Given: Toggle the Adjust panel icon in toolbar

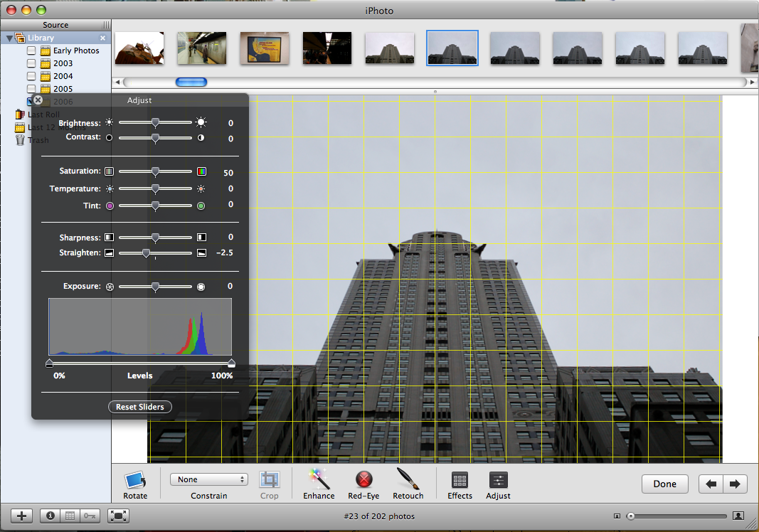Looking at the screenshot, I should 498,480.
